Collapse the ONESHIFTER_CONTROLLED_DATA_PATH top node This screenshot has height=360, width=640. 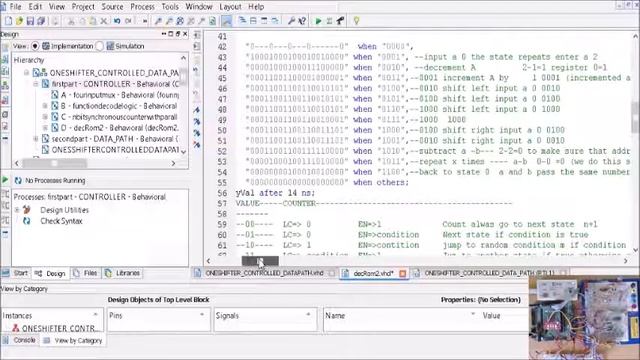click(x=27, y=73)
